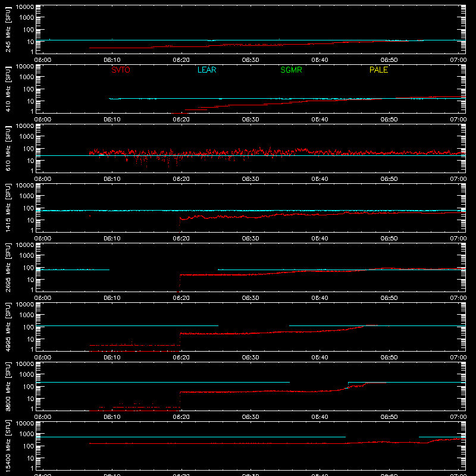Click the red SVTO legend label
This screenshot has height=476, width=476.
pos(121,70)
